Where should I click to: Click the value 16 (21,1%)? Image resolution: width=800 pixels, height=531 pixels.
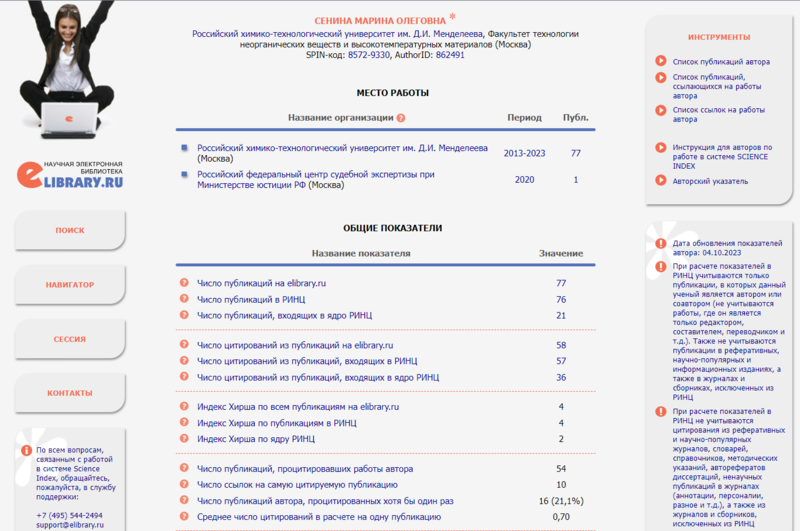(561, 501)
